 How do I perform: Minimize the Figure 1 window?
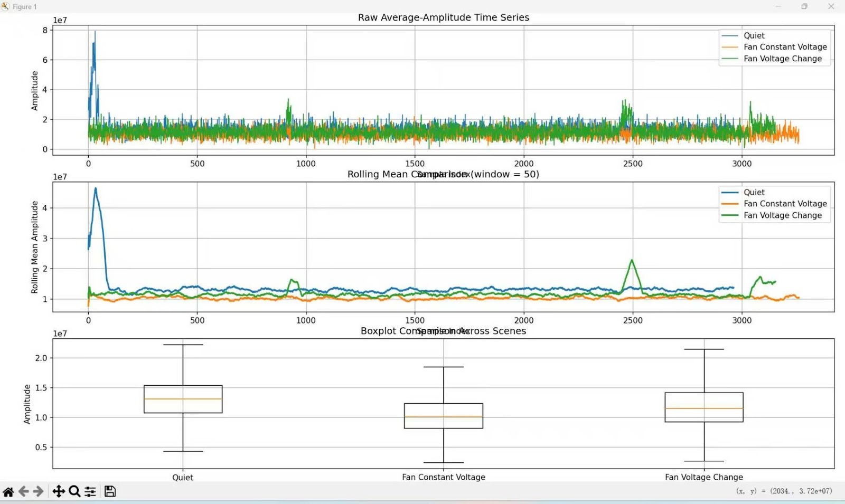point(778,6)
